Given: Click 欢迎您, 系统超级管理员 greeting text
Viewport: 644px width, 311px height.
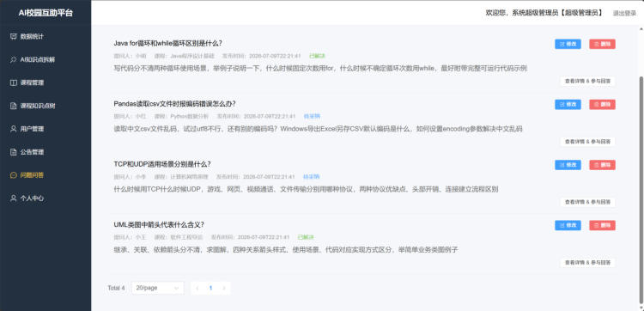Looking at the screenshot, I should point(544,13).
